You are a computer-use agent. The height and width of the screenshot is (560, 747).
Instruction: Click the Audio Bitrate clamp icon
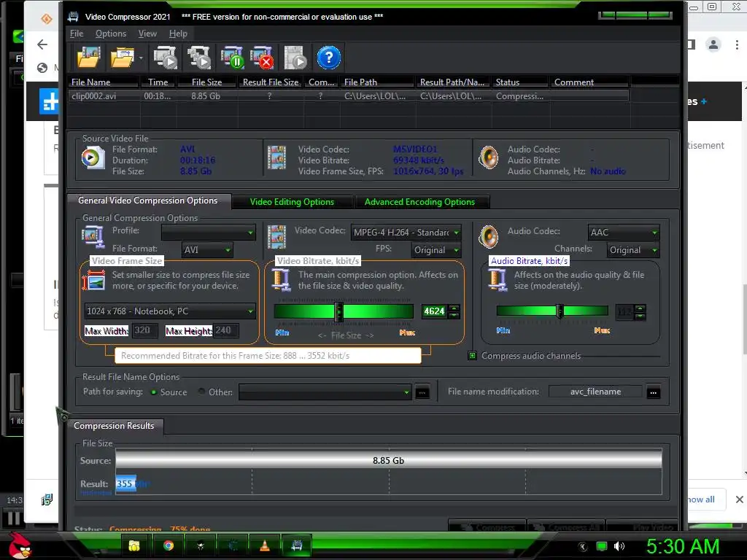click(498, 280)
